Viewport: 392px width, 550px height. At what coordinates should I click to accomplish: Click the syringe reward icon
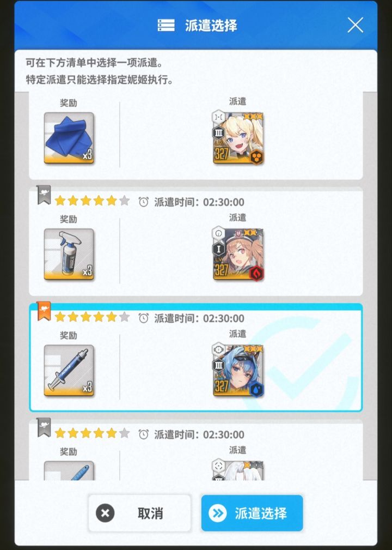(x=69, y=371)
